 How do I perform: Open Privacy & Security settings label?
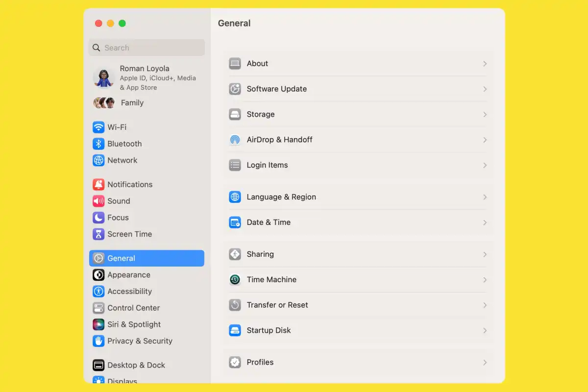tap(140, 341)
